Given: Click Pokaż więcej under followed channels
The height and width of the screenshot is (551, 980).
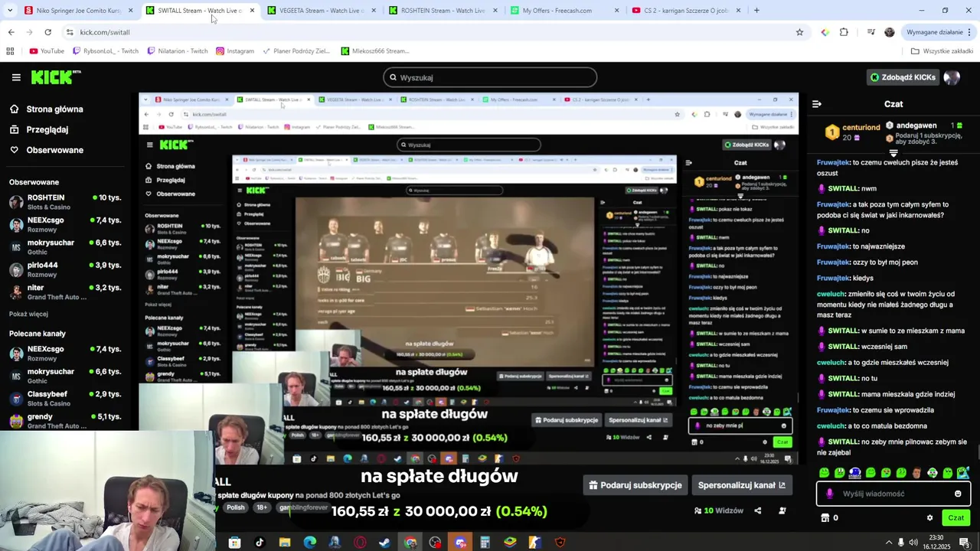Looking at the screenshot, I should pyautogui.click(x=28, y=314).
